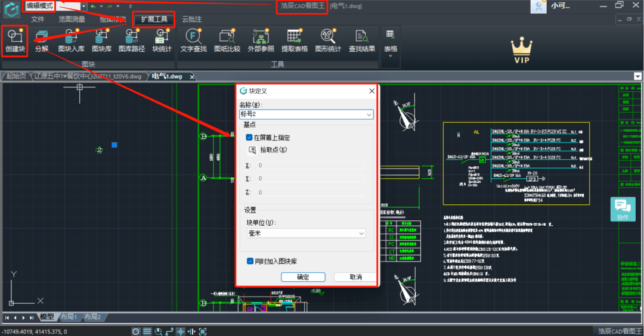Open the 文件 menu
644x336 pixels.
click(38, 19)
